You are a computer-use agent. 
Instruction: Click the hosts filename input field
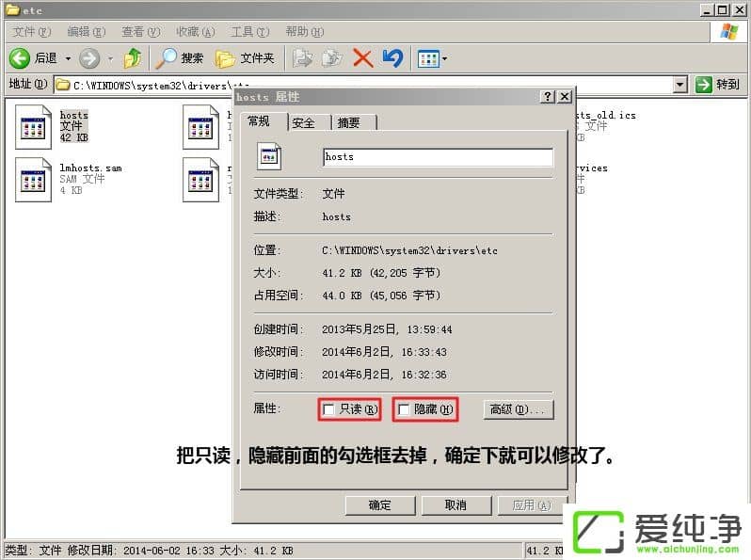[438, 156]
